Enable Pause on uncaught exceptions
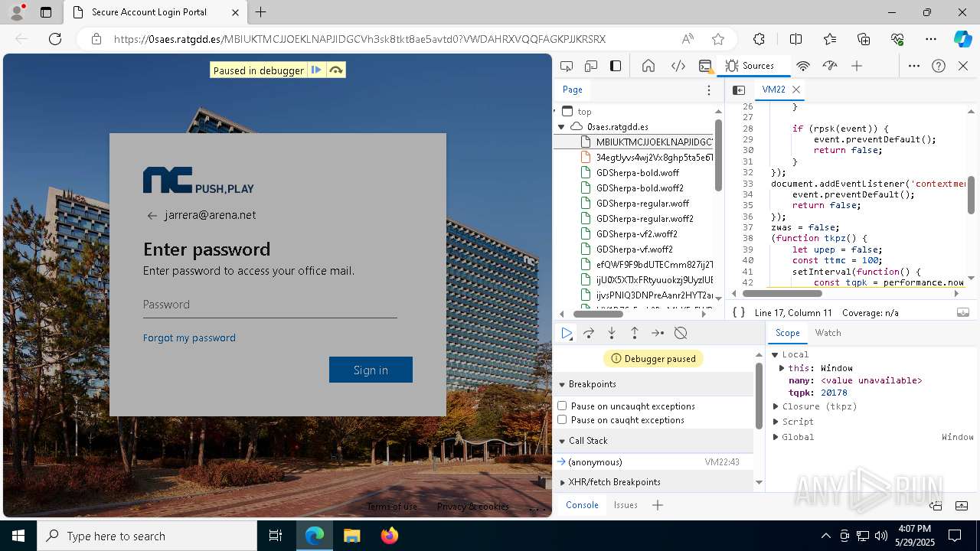 (562, 406)
